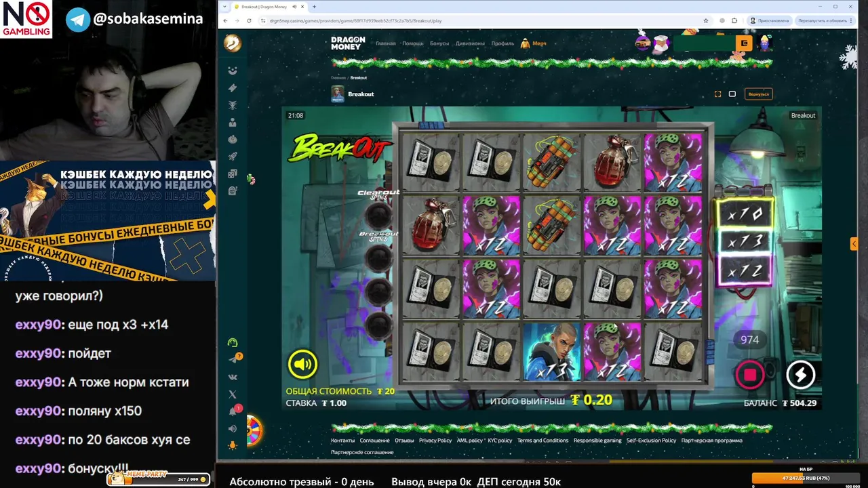Open Terms and Conditions footer link
Image resolution: width=868 pixels, height=488 pixels.
pyautogui.click(x=542, y=441)
